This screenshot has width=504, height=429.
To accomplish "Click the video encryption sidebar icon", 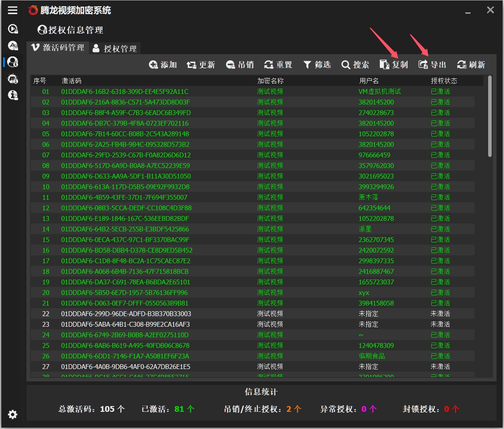I will [x=13, y=29].
